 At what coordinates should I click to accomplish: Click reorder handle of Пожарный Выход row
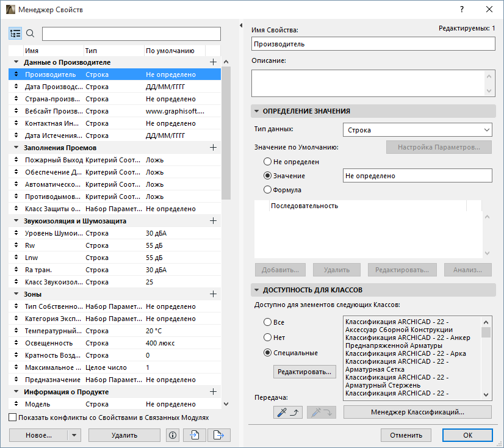pos(16,160)
